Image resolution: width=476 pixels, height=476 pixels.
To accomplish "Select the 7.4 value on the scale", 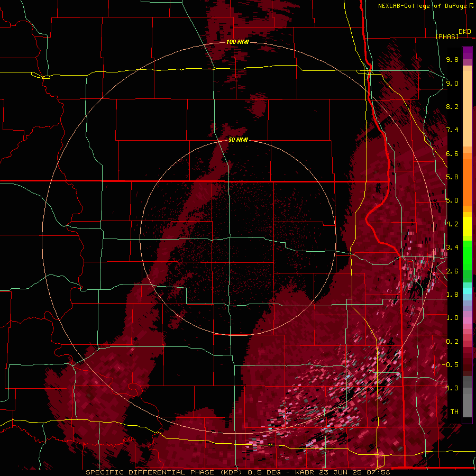I will (x=452, y=130).
